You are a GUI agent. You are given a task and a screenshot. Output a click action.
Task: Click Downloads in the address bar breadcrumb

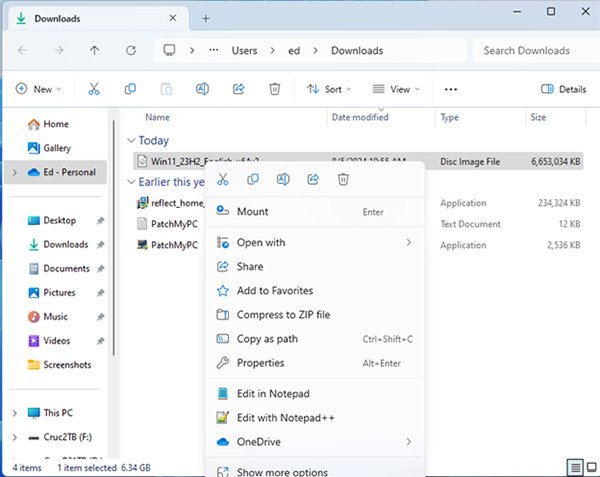click(x=356, y=50)
